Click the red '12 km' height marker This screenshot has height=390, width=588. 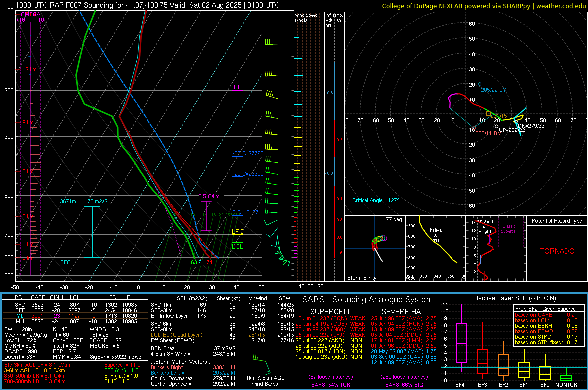(x=29, y=69)
